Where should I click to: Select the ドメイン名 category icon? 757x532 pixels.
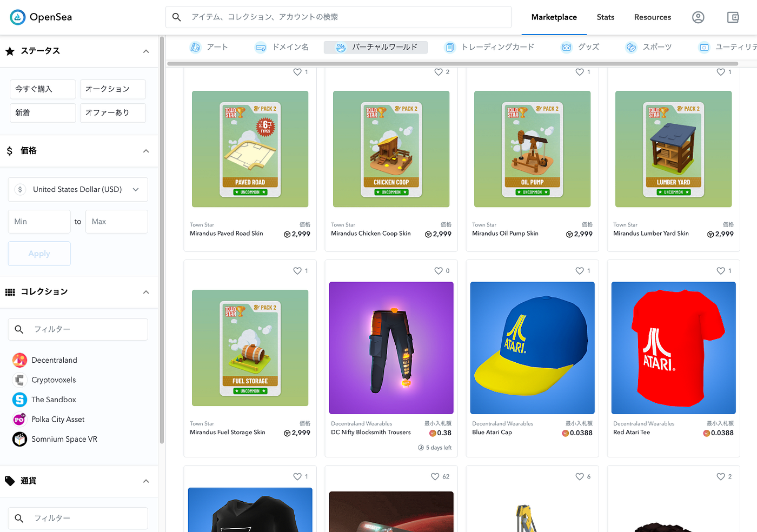(x=261, y=48)
